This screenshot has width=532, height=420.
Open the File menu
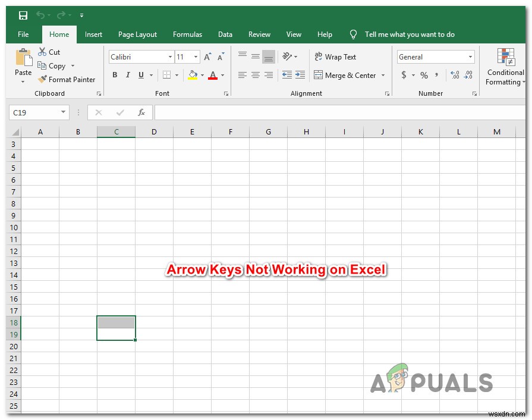pyautogui.click(x=23, y=35)
